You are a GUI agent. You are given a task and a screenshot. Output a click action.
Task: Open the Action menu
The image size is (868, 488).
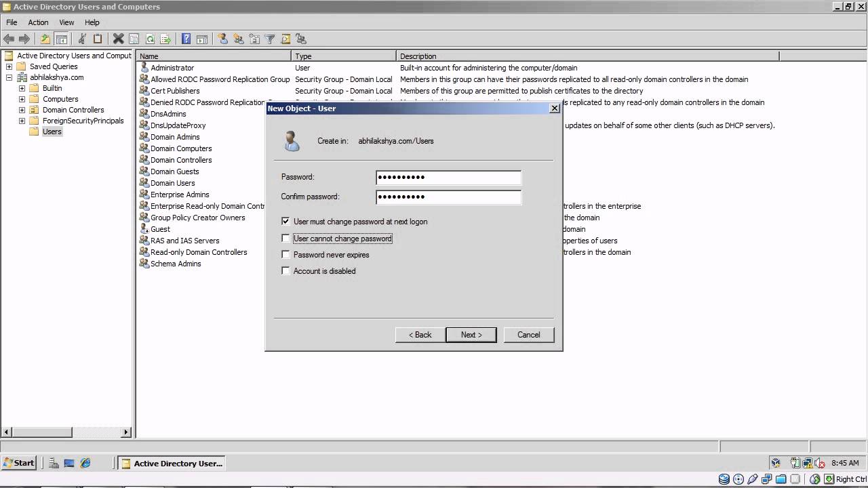[38, 22]
